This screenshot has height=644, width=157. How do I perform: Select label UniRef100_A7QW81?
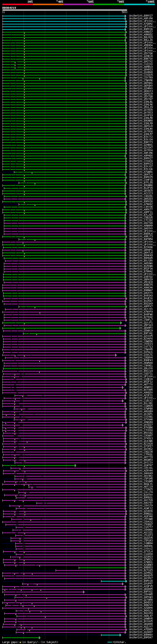point(141,172)
